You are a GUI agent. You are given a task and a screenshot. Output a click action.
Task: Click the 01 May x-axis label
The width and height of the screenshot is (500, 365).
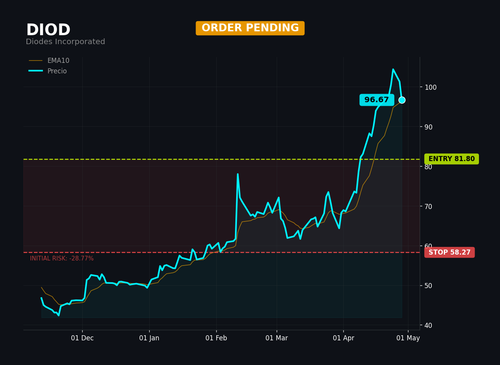tap(408, 338)
